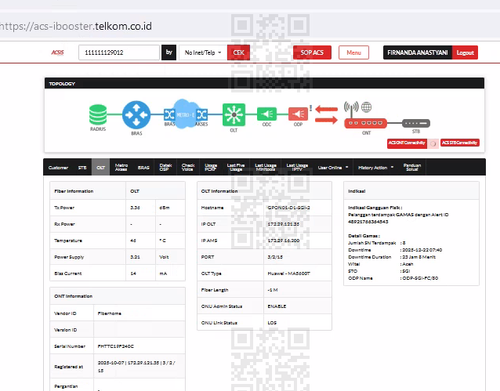This screenshot has width=500, height=391.
Task: Click the gray STB device icon
Action: click(x=416, y=123)
